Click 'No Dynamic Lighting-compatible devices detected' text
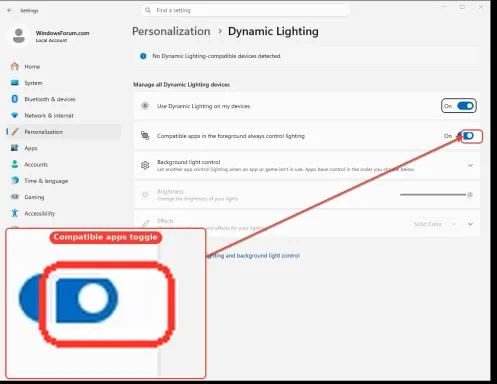The height and width of the screenshot is (384, 497). tap(217, 56)
